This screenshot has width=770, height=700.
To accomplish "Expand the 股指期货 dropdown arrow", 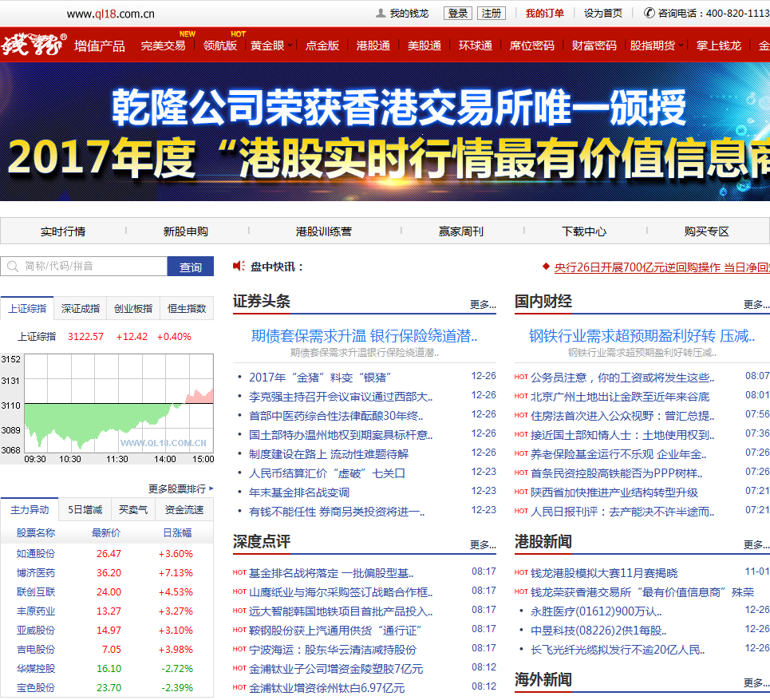I will (x=681, y=45).
